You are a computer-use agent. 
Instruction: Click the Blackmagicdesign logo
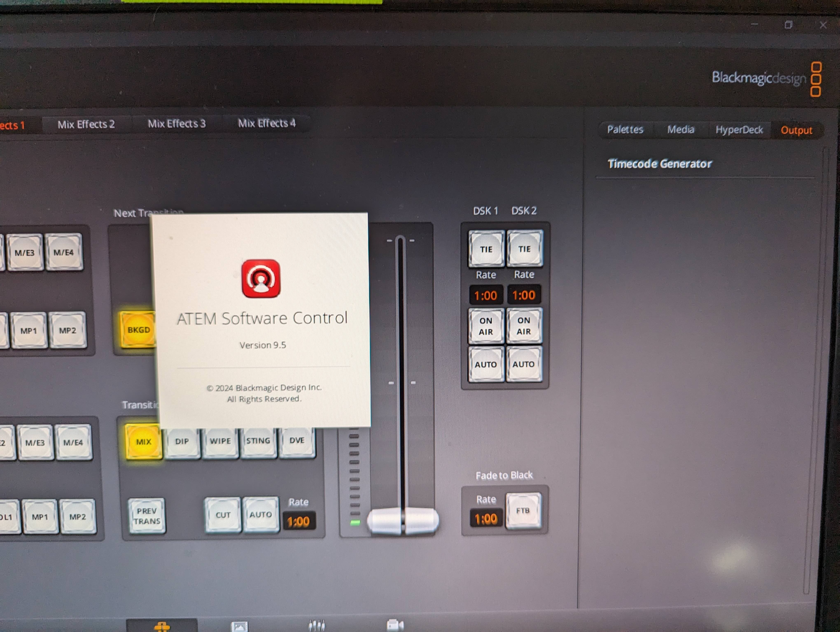(x=767, y=79)
